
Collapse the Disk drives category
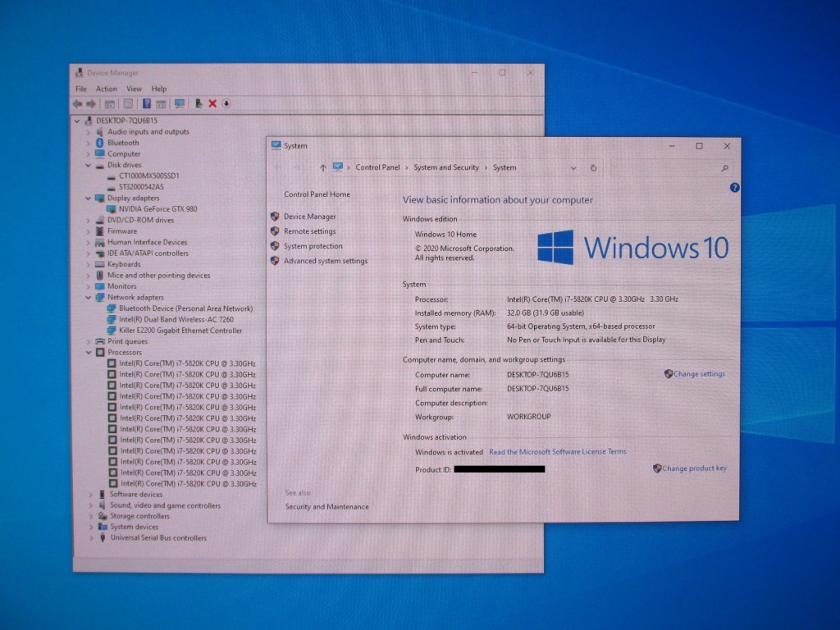(89, 165)
